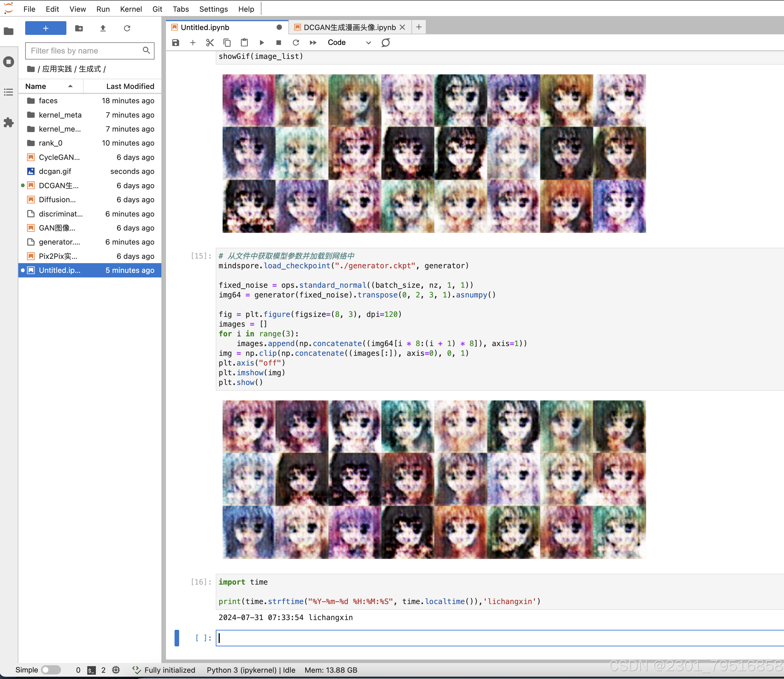Viewport: 784px width, 679px height.
Task: Open the faces folder
Action: (48, 100)
